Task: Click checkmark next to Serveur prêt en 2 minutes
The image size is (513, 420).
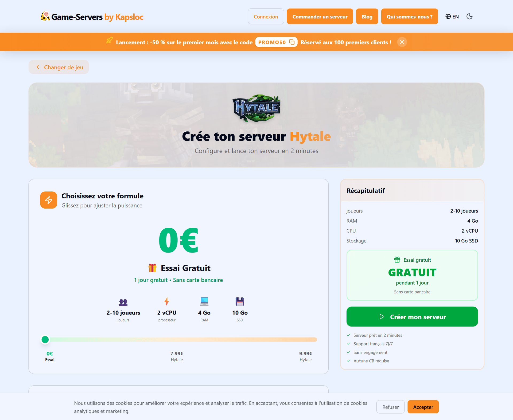Action: 349,335
